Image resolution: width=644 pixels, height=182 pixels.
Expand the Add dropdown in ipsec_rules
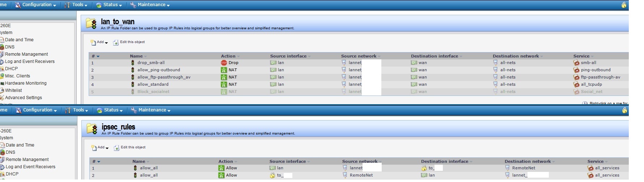coord(100,148)
